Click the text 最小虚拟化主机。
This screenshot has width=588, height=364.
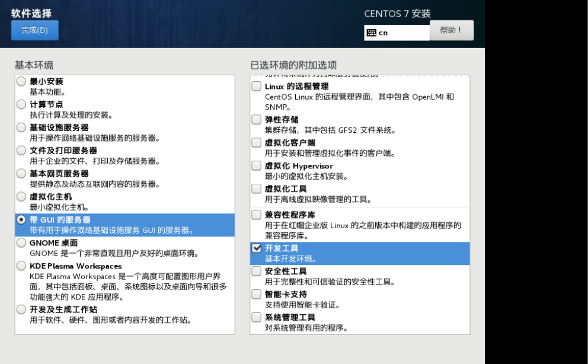60,207
